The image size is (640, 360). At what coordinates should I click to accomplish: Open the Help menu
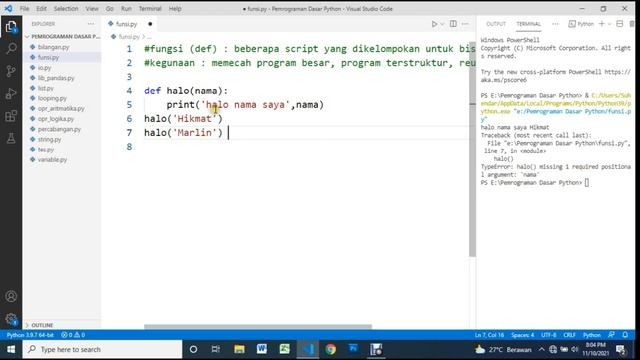pos(175,9)
